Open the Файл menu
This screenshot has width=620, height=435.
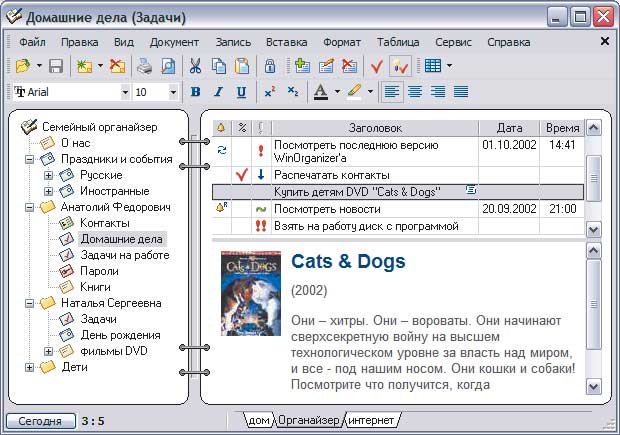coord(32,42)
